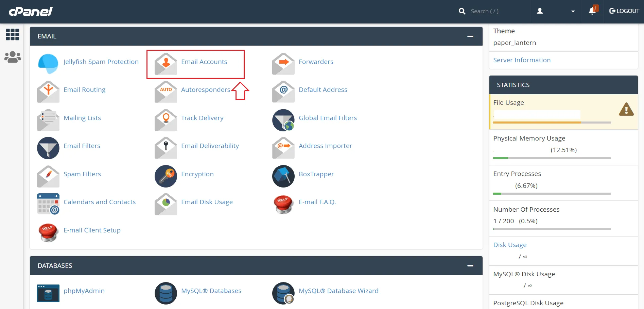Screen dimensions: 644x309
Task: Click the Physical Memory Usage progress bar
Action: coord(552,158)
